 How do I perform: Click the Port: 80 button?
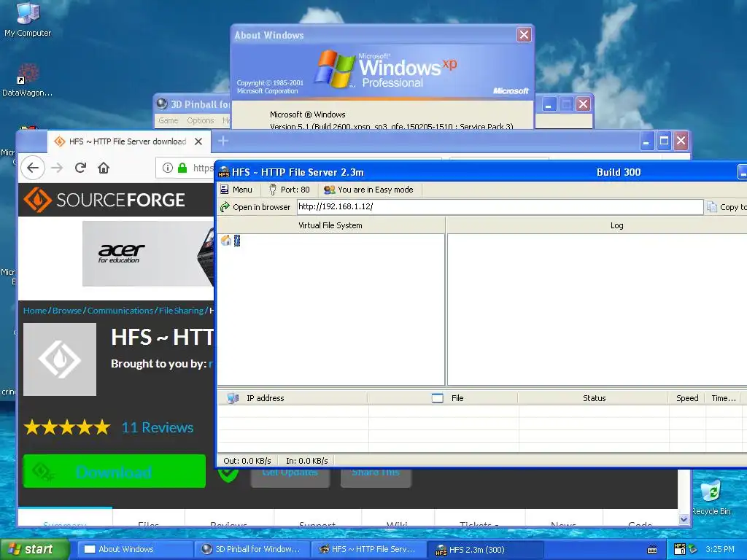pos(289,190)
